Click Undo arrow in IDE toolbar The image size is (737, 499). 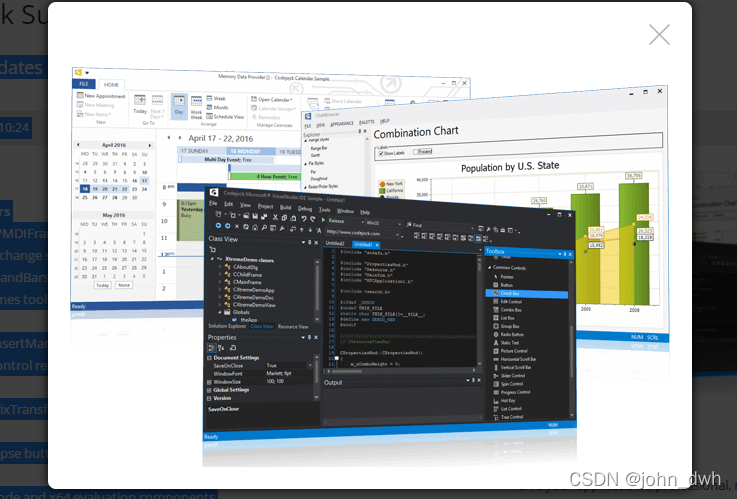click(304, 218)
